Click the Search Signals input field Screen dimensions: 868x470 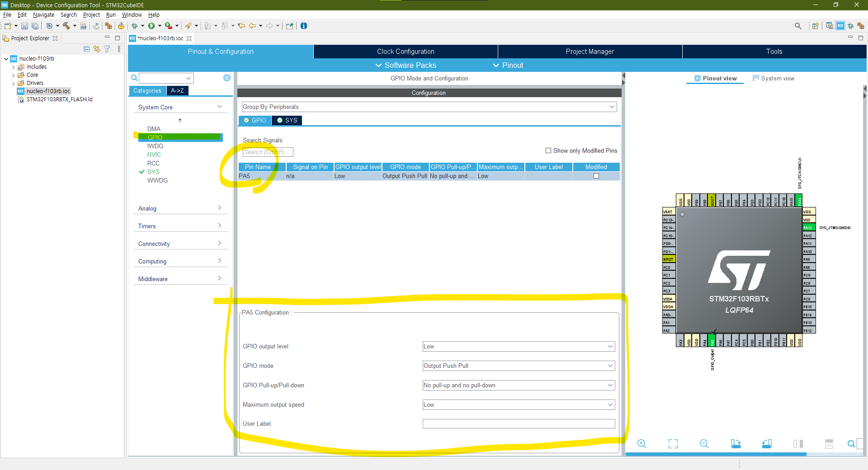(268, 152)
